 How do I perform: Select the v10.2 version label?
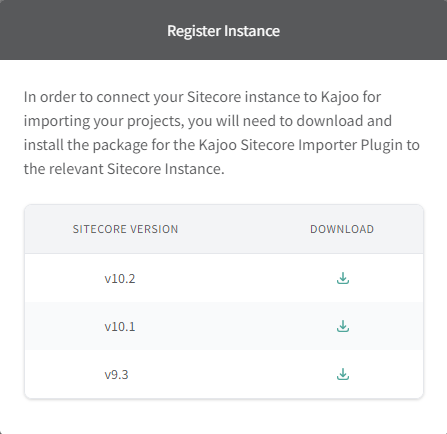tap(120, 278)
